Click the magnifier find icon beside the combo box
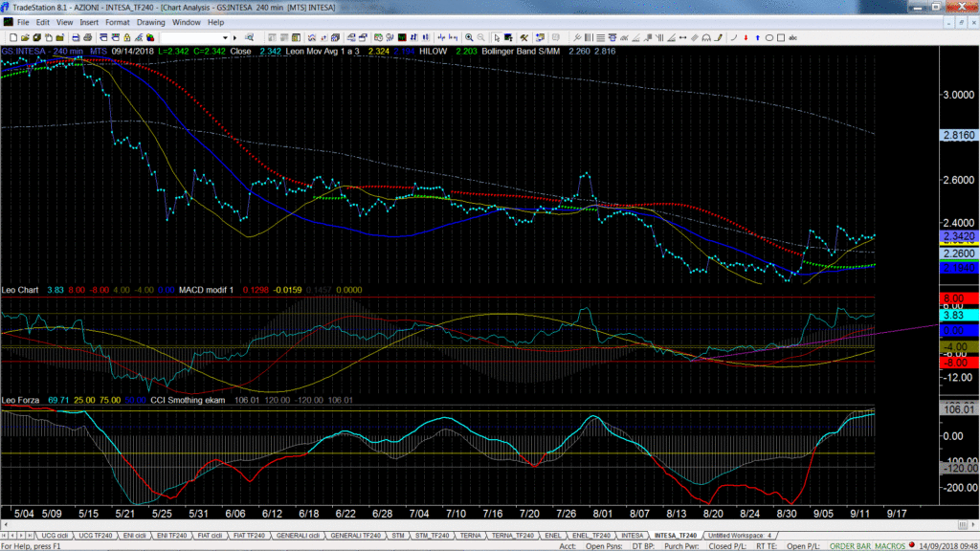Viewport: 980px width, 551px height. click(249, 38)
